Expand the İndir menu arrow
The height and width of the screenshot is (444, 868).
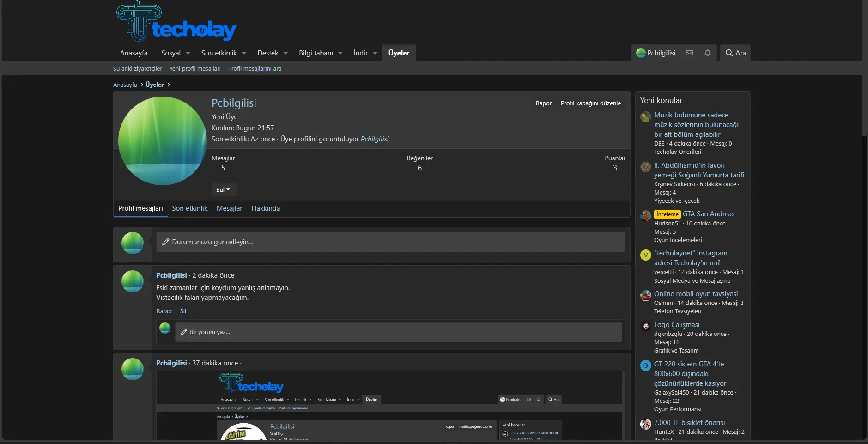click(x=375, y=53)
